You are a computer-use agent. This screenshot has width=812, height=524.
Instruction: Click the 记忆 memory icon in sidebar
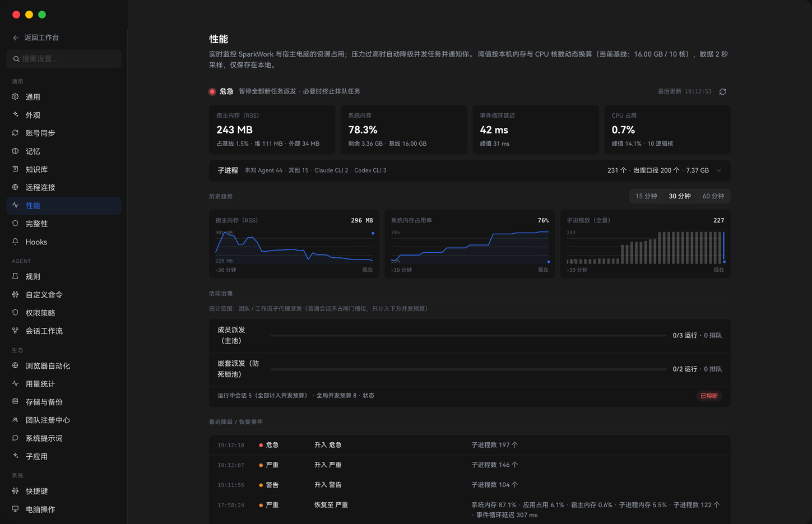coord(15,151)
